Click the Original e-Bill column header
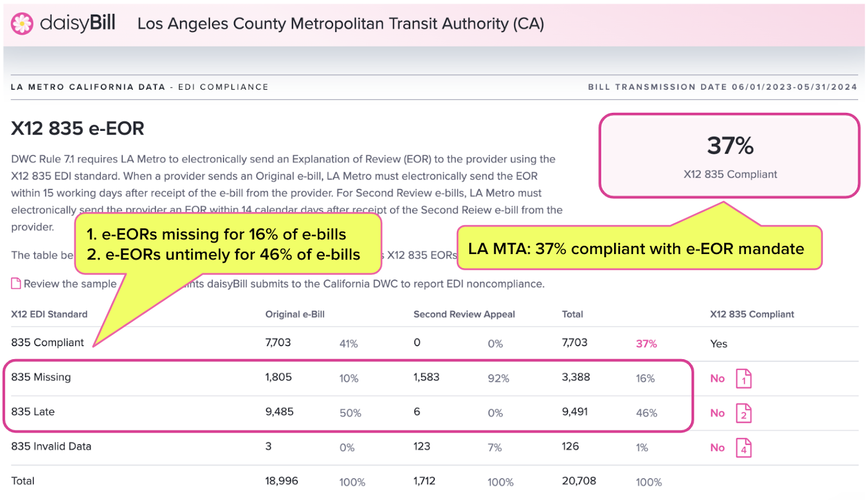Viewport: 868px width, 502px height. pyautogui.click(x=295, y=314)
